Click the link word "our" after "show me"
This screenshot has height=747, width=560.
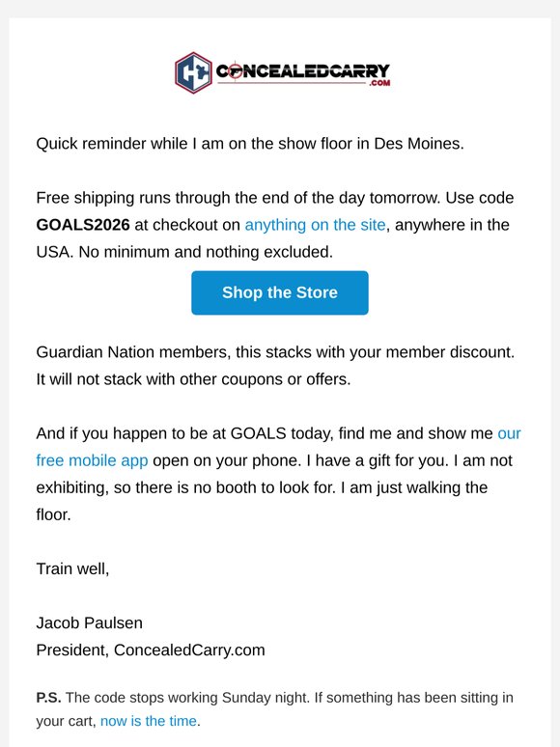[509, 433]
